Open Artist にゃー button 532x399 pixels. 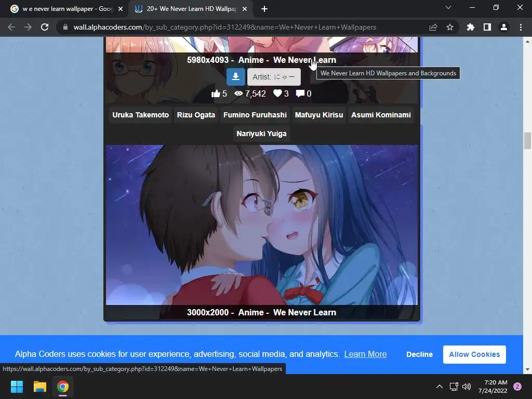(x=274, y=77)
